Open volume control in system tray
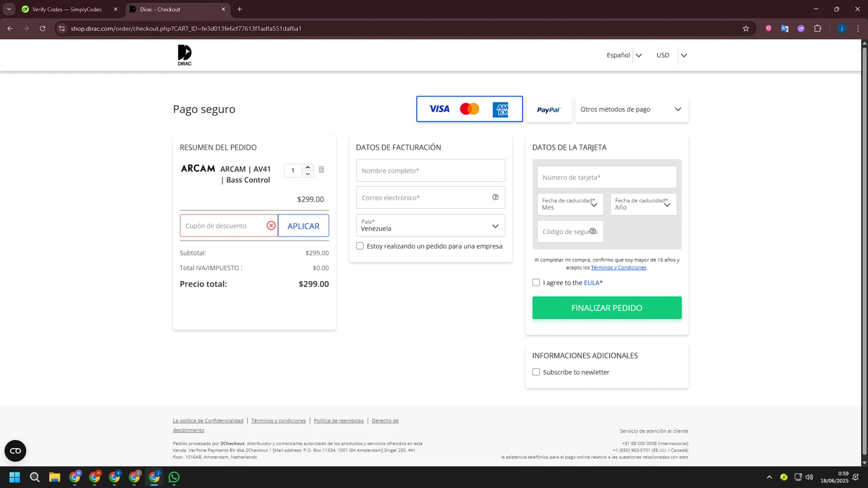The width and height of the screenshot is (868, 488). (809, 477)
